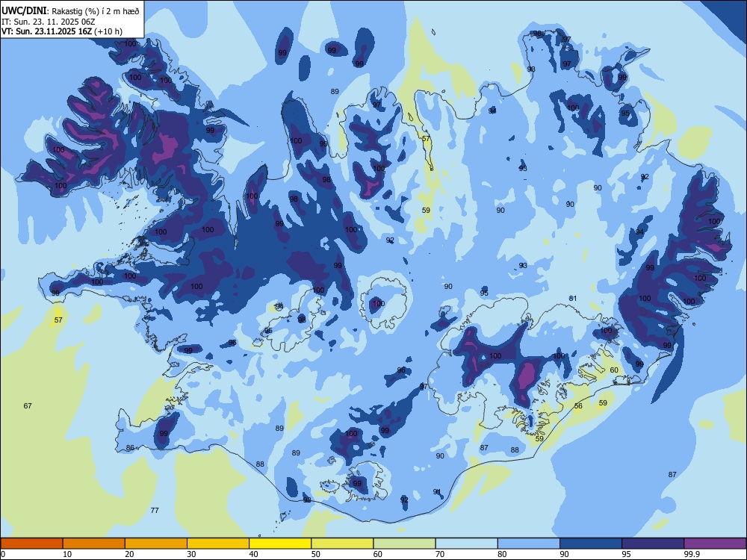This screenshot has width=747, height=560.
Task: Choose the amber 30–40 legend swatch
Action: tap(218, 544)
